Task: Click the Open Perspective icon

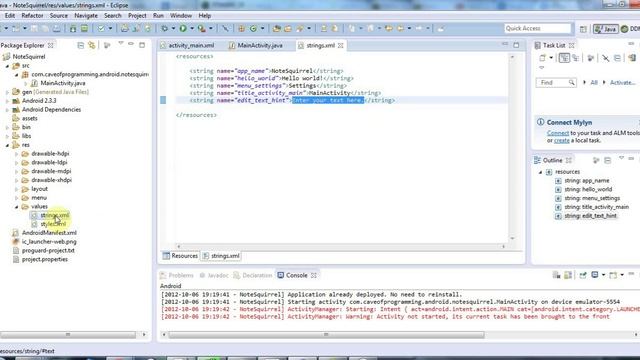Action: click(583, 29)
